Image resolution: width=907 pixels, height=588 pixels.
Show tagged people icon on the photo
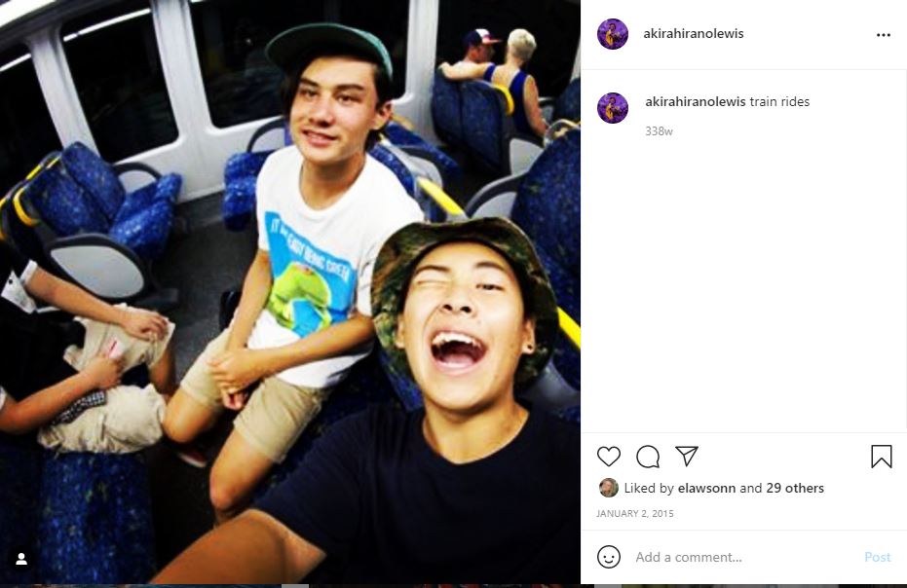[x=21, y=559]
